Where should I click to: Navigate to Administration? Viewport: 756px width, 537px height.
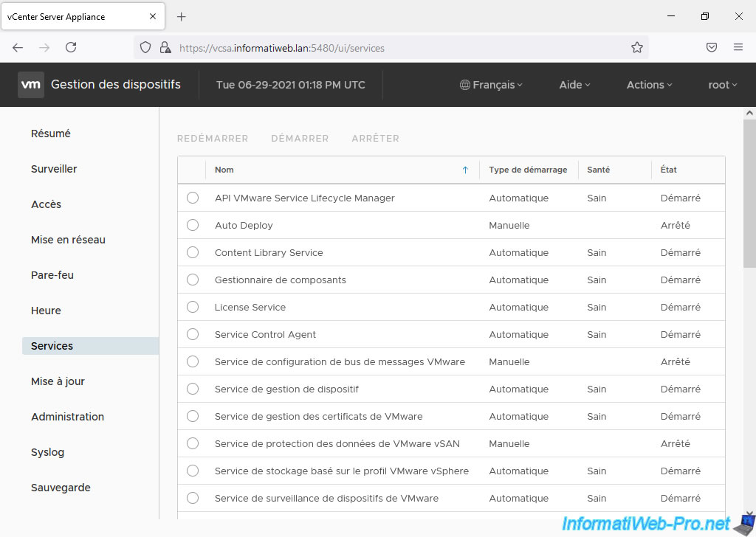tap(67, 417)
